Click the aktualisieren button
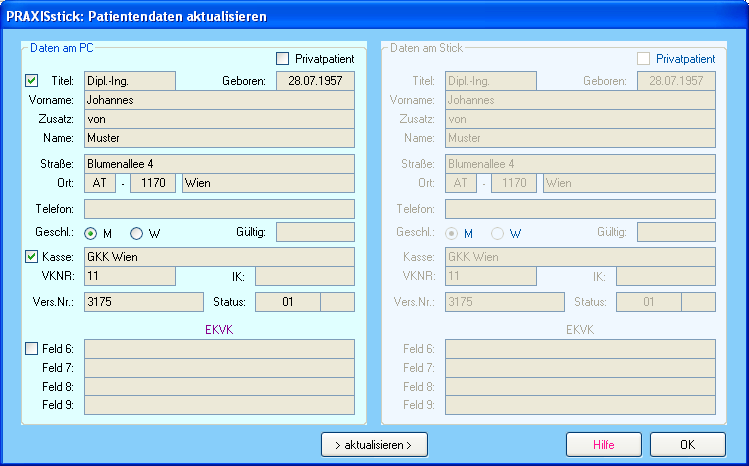 click(x=374, y=445)
